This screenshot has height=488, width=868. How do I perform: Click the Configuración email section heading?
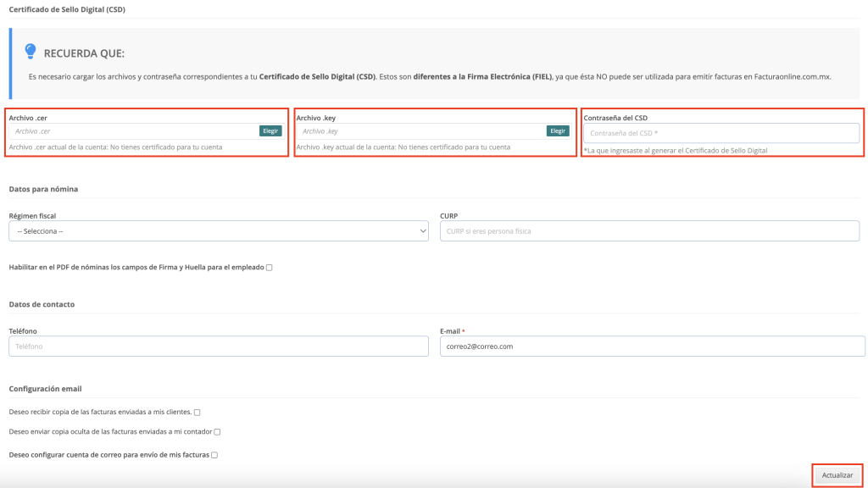tap(45, 389)
